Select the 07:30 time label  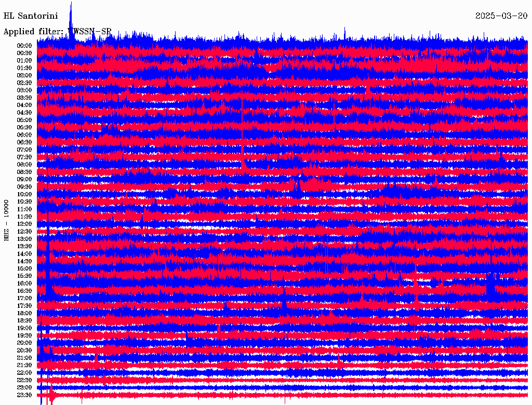click(24, 157)
